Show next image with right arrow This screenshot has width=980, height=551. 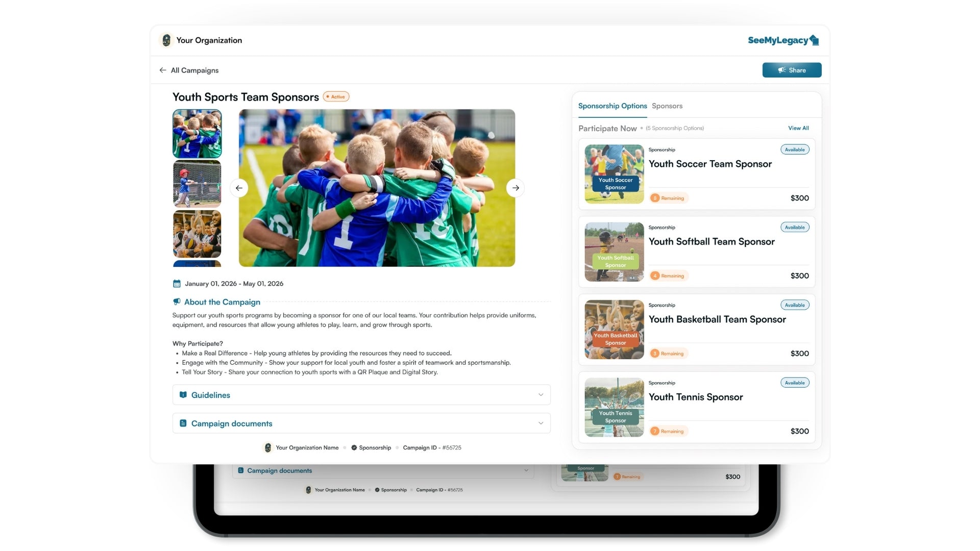pyautogui.click(x=516, y=188)
